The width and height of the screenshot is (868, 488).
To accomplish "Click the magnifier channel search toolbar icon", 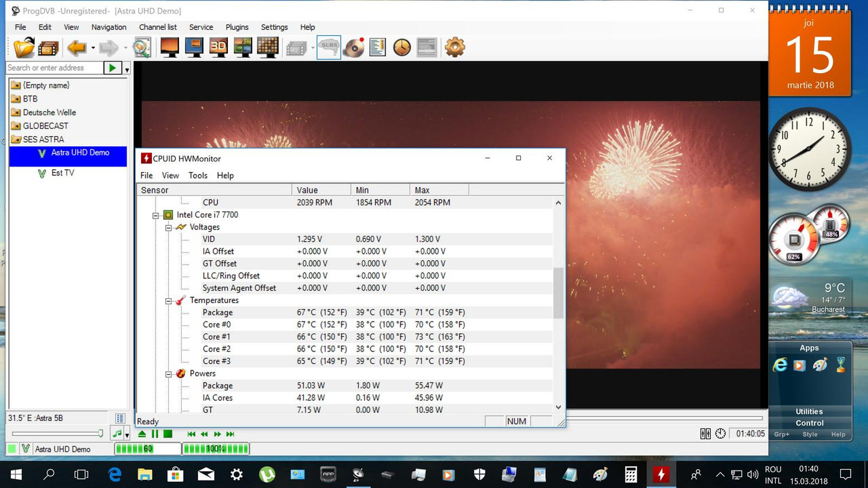I will (x=141, y=47).
